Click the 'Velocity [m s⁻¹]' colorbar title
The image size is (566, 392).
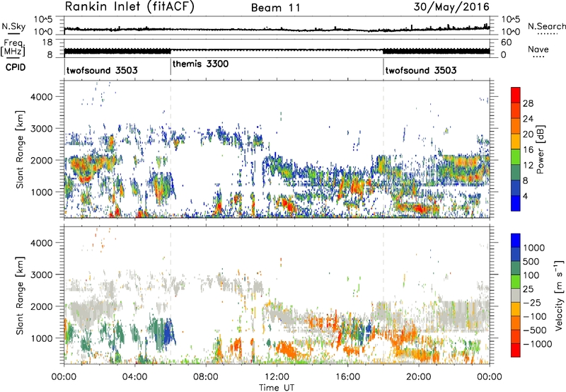(x=559, y=295)
